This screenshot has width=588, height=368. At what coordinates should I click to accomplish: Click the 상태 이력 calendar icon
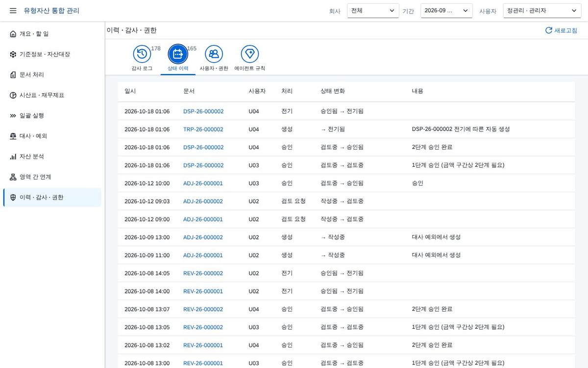click(178, 54)
